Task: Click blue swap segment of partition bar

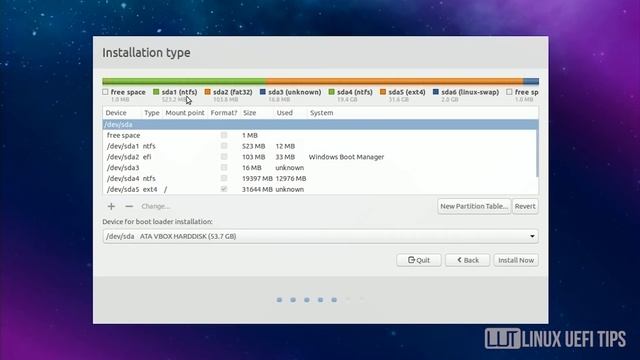Action: tap(531, 81)
